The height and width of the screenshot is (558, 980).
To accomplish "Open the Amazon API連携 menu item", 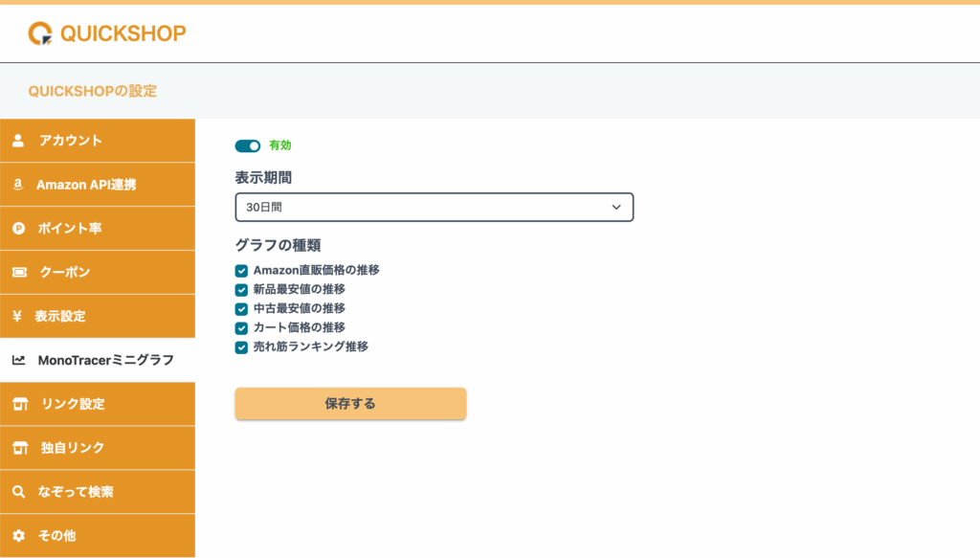I will (98, 185).
